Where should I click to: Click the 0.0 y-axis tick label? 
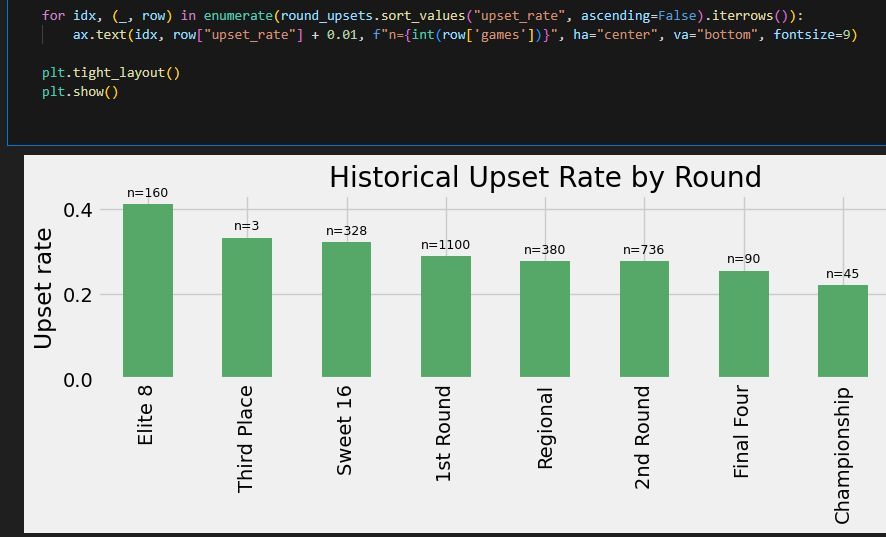78,380
